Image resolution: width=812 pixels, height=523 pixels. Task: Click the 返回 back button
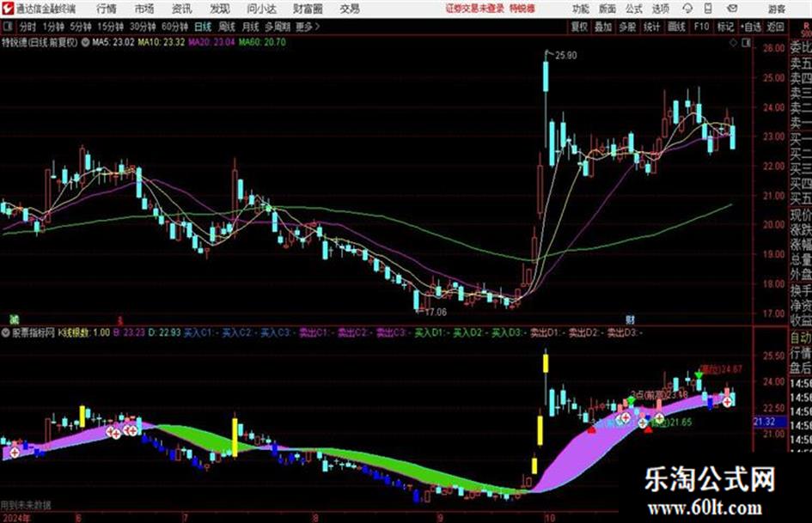coord(775,27)
